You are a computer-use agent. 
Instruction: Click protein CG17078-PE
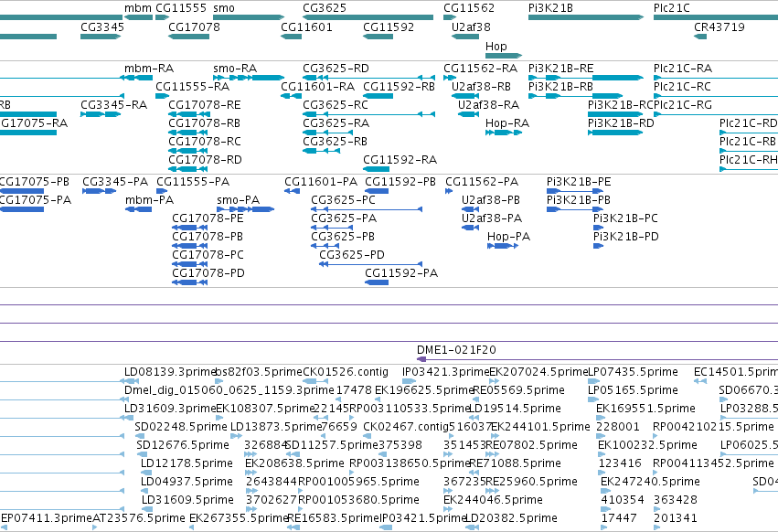(189, 228)
